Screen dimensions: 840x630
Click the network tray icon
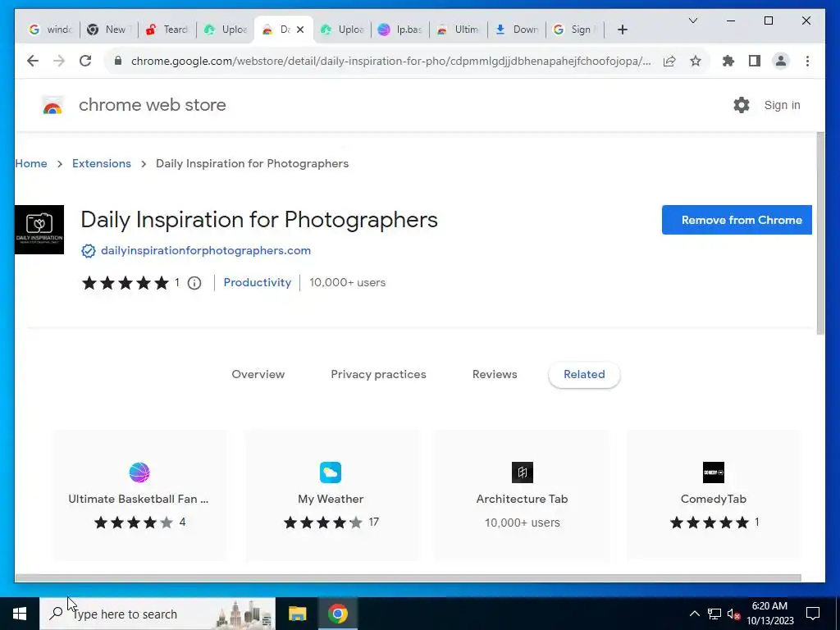point(714,614)
